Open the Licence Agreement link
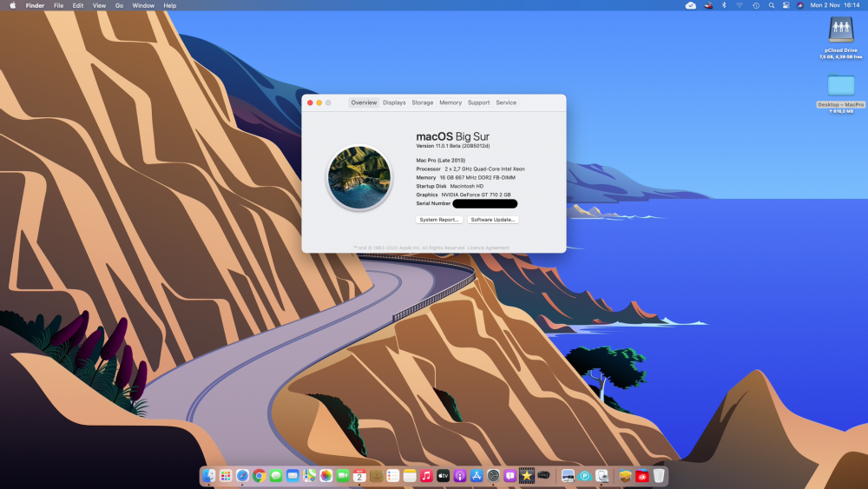 488,248
